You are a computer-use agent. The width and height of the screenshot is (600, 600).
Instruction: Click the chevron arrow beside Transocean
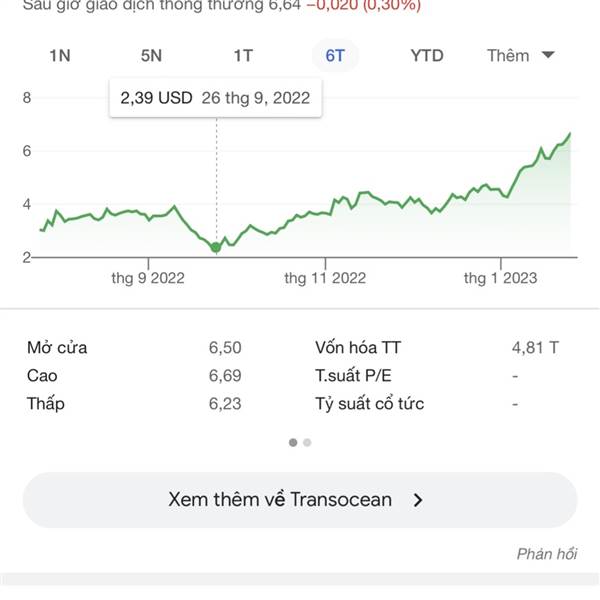click(418, 500)
